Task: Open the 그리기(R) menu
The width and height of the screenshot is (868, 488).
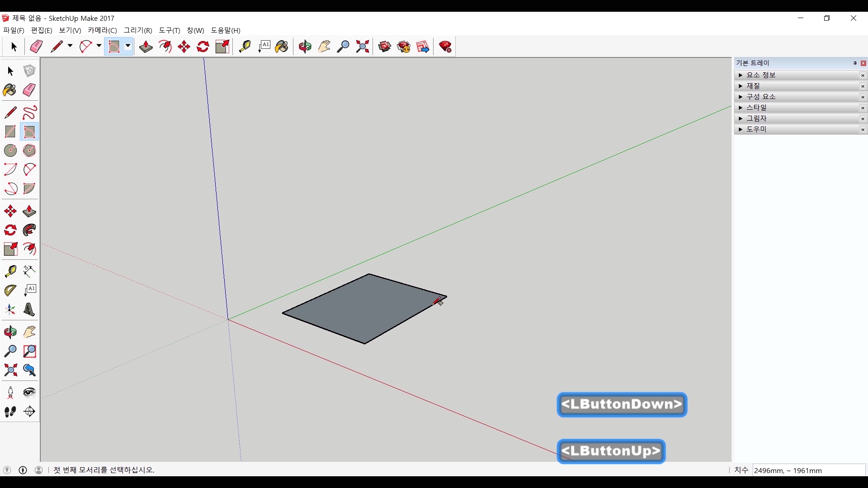Action: [138, 30]
